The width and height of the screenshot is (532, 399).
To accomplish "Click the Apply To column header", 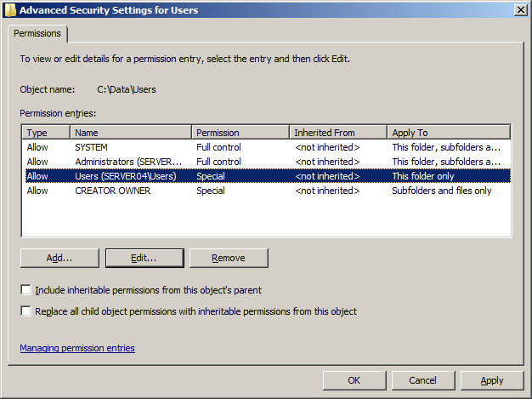I will point(449,133).
